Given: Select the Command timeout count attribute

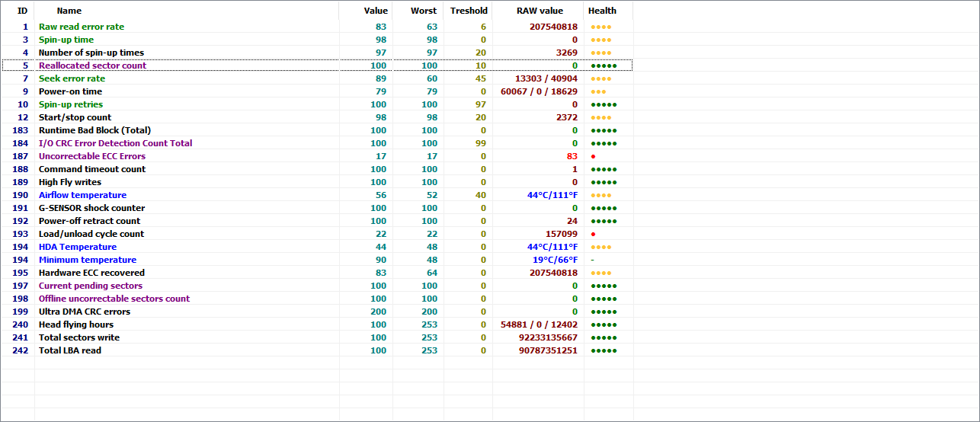Looking at the screenshot, I should coord(317,169).
